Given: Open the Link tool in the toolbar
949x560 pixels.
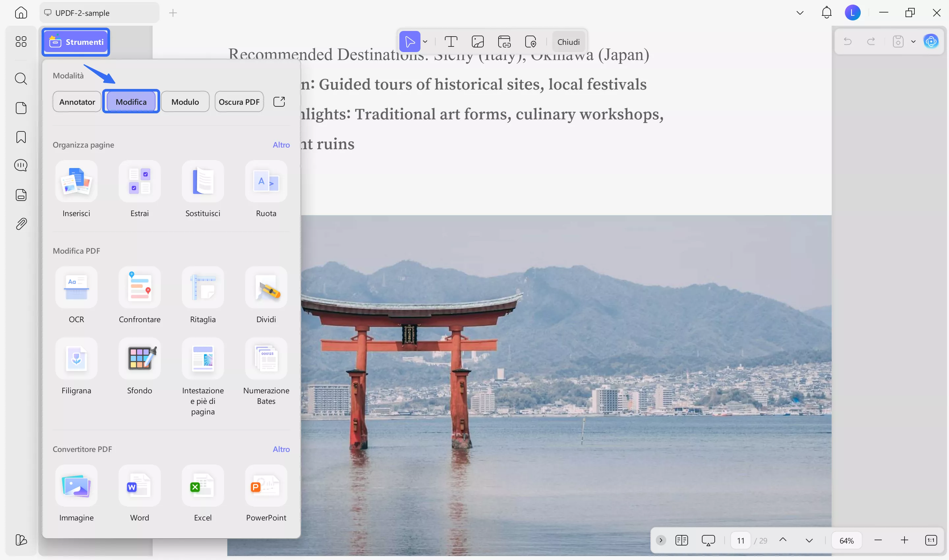Looking at the screenshot, I should [505, 42].
